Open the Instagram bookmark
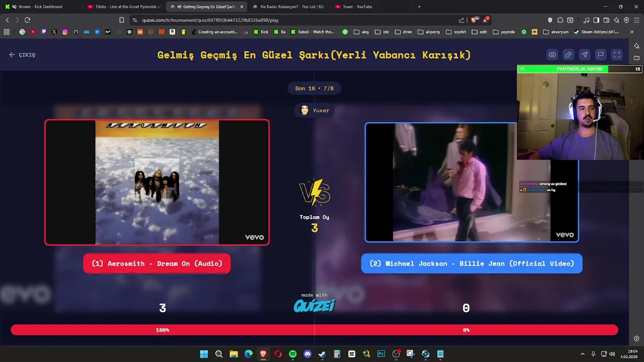This screenshot has width=644, height=362. [x=65, y=32]
